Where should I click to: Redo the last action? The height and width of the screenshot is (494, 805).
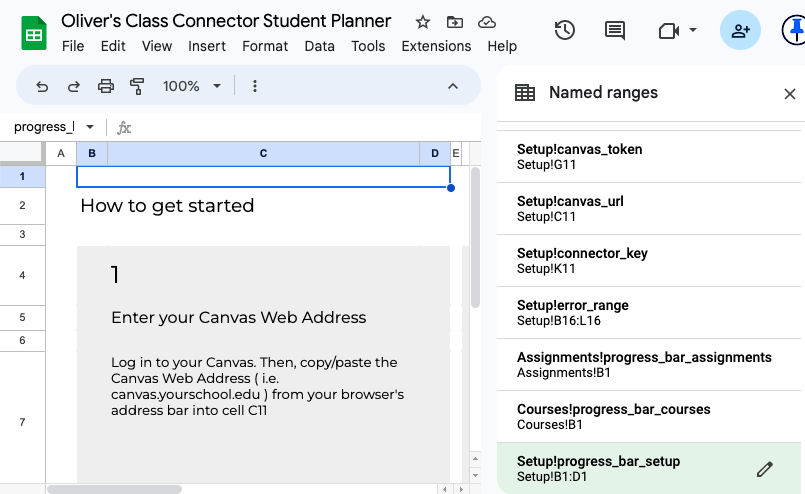tap(74, 86)
